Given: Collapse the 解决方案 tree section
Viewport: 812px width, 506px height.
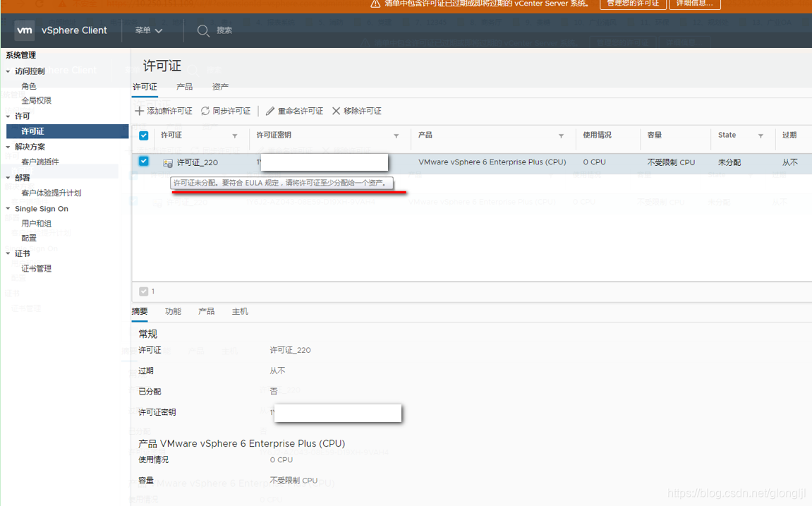Looking at the screenshot, I should click(8, 147).
